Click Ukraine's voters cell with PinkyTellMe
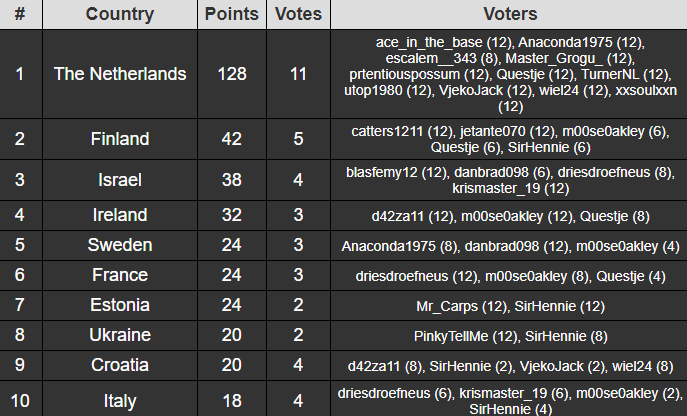Image resolution: width=687 pixels, height=416 pixels. coord(510,336)
